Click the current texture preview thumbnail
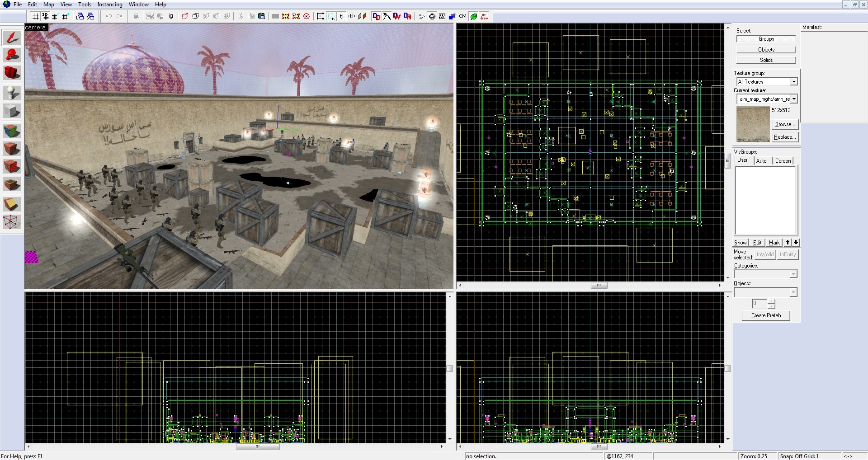Viewport: 868px width, 460px height. pyautogui.click(x=753, y=124)
